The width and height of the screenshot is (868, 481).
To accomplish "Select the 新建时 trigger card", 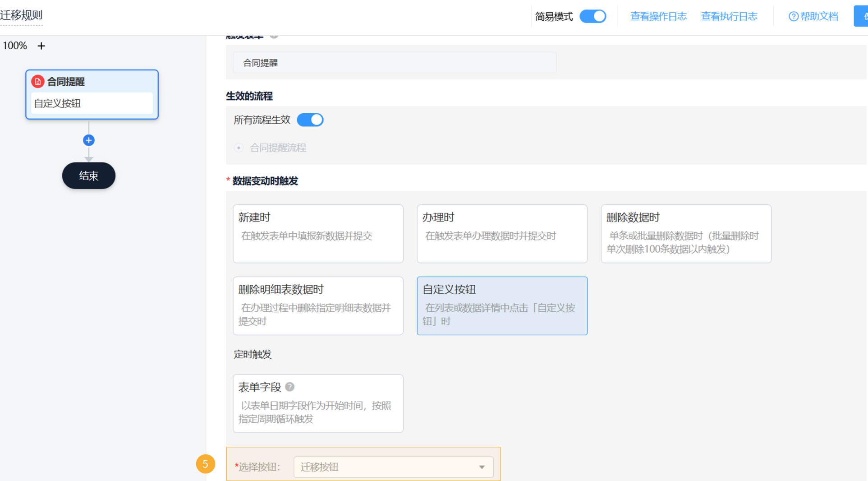I will pos(318,234).
